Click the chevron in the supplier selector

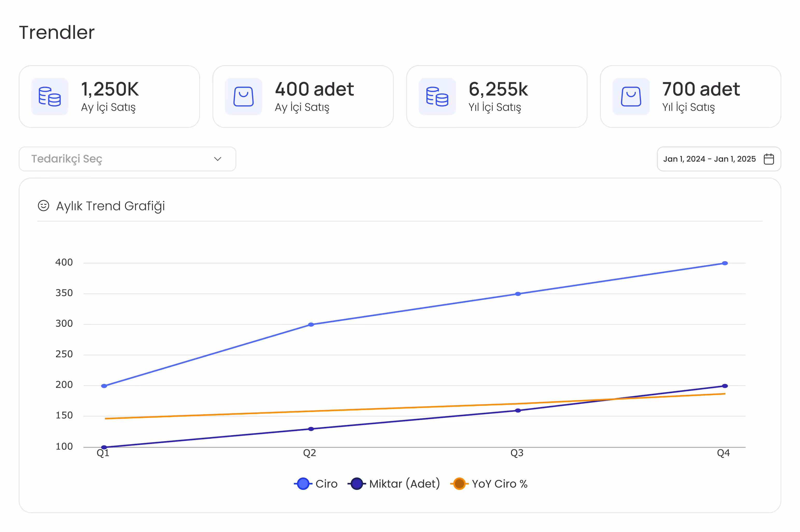tap(217, 158)
